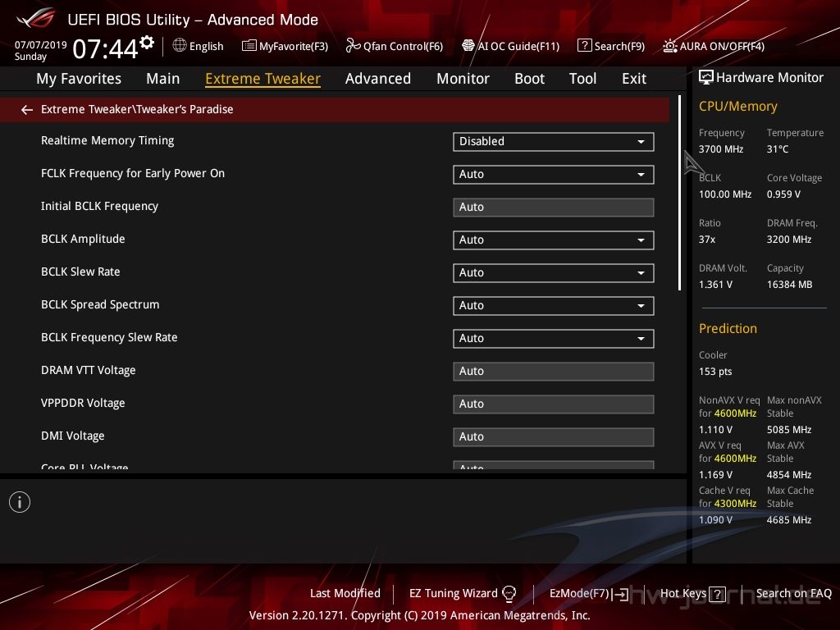
Task: Select BCLK Slew Rate label
Action: pos(80,272)
